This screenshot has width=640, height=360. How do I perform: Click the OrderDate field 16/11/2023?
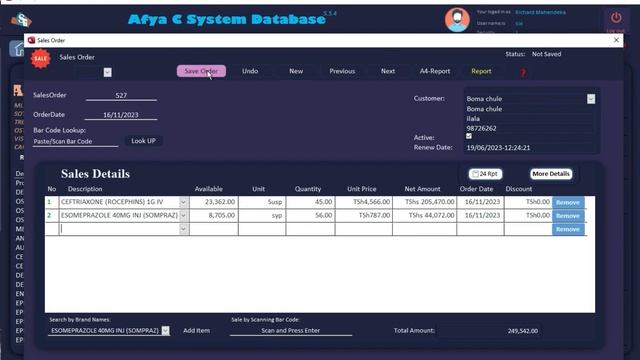121,115
